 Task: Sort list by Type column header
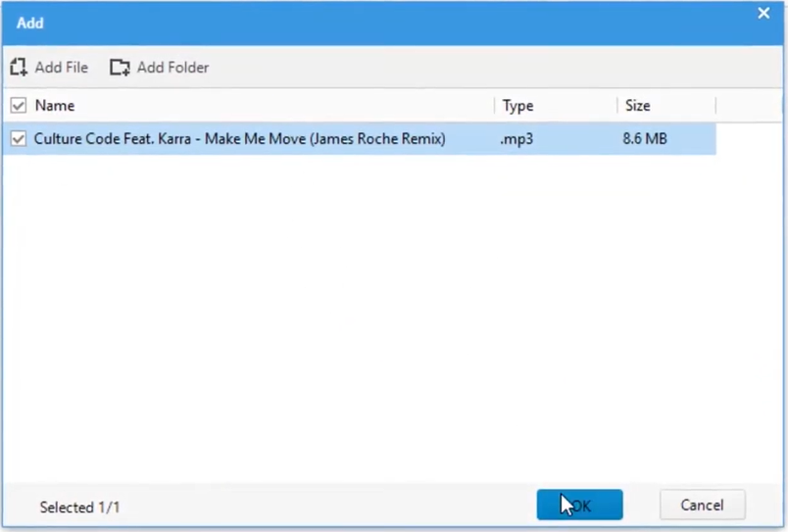click(517, 106)
